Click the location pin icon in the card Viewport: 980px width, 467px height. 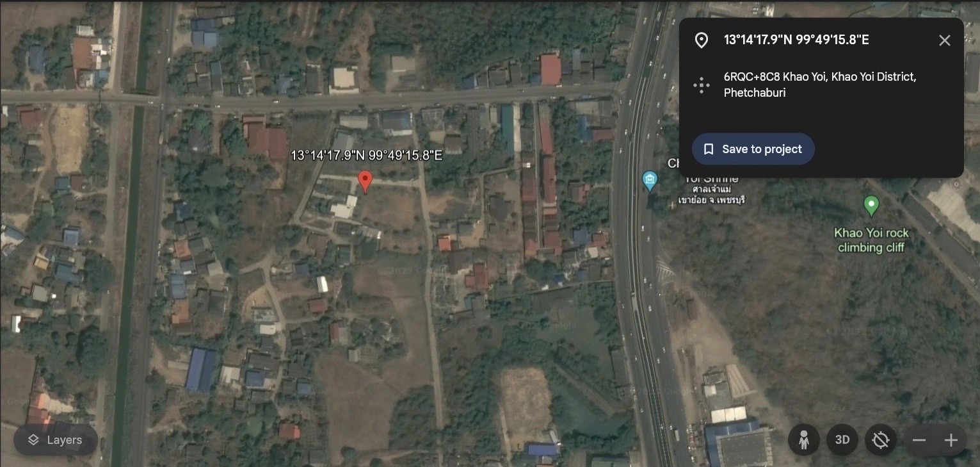(702, 40)
